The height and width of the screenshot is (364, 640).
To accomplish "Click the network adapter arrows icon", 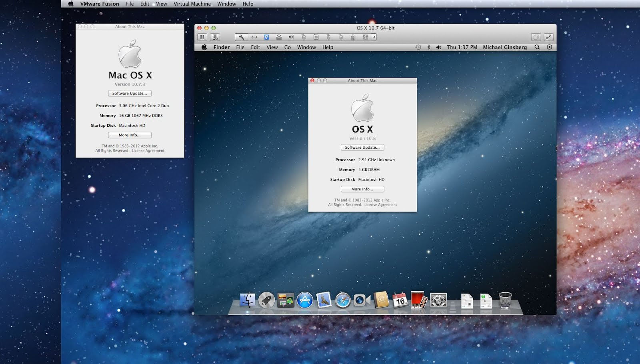I will (254, 37).
